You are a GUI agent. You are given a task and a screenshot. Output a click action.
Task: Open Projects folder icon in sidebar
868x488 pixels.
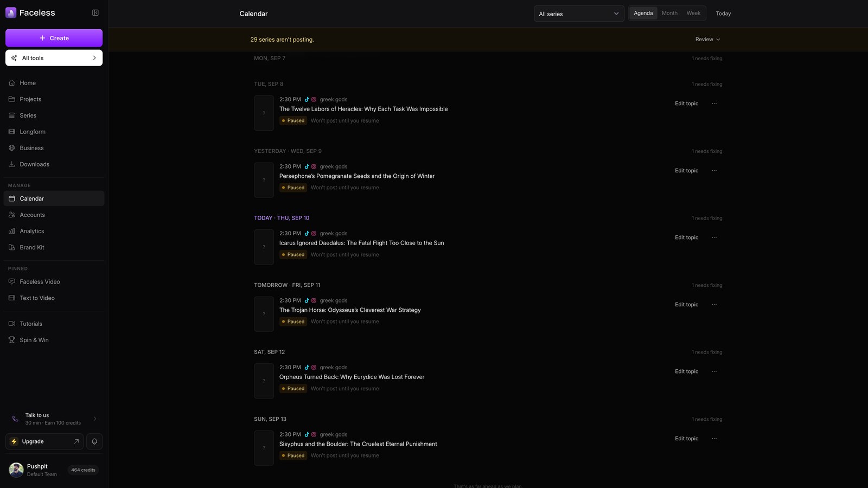[x=12, y=99]
